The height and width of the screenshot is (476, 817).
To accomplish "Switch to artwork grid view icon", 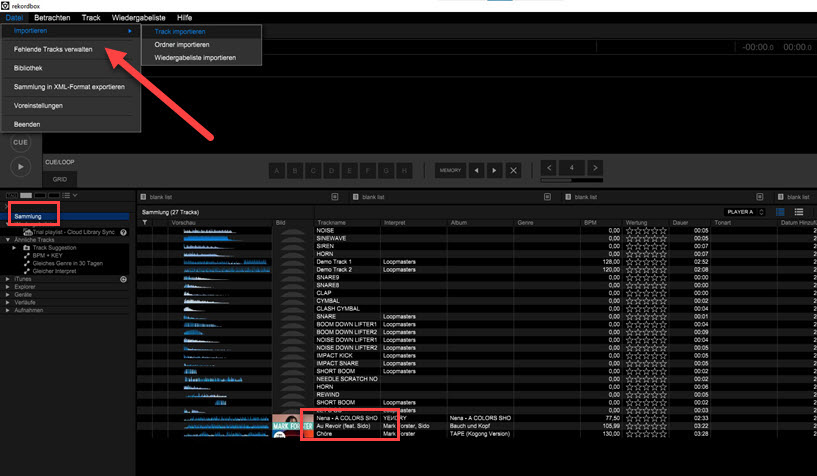I will [780, 212].
